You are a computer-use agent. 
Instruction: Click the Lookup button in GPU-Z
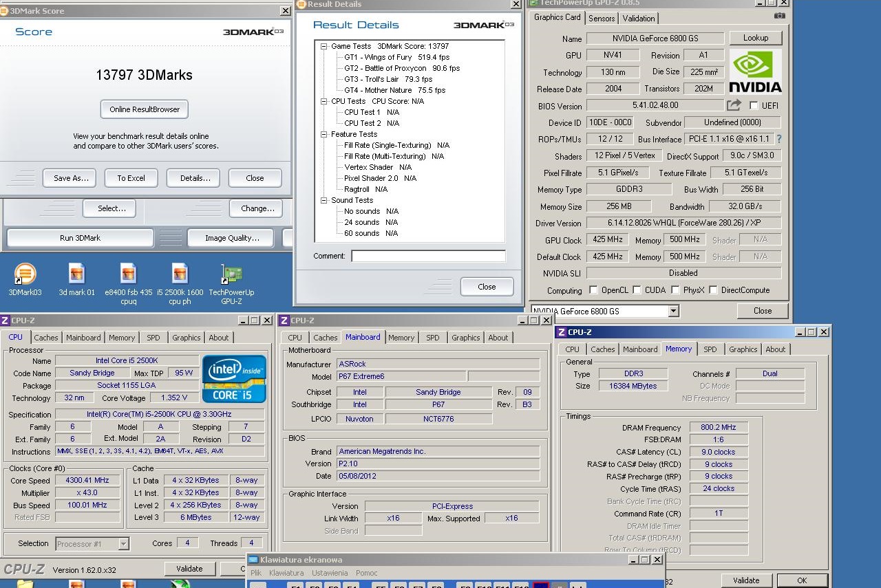coord(755,39)
